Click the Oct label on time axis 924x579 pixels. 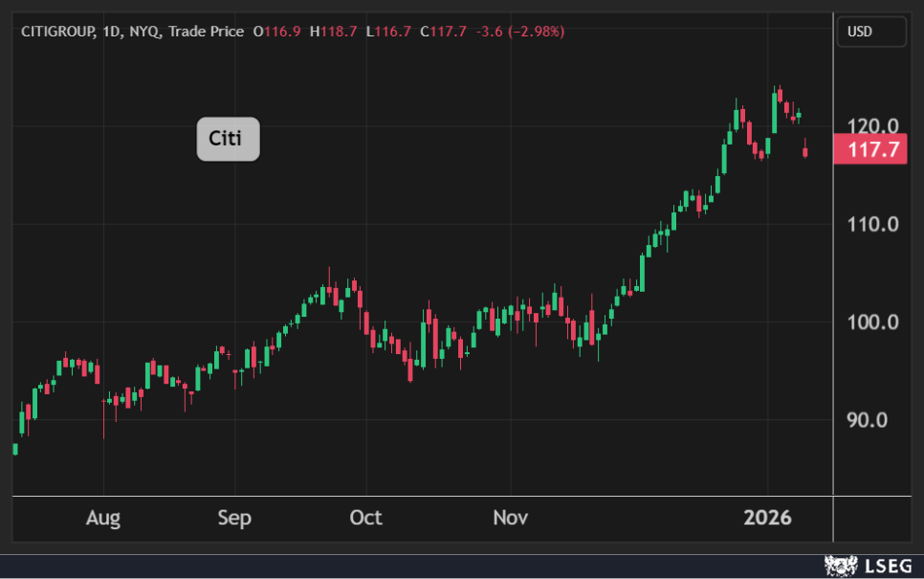(365, 518)
